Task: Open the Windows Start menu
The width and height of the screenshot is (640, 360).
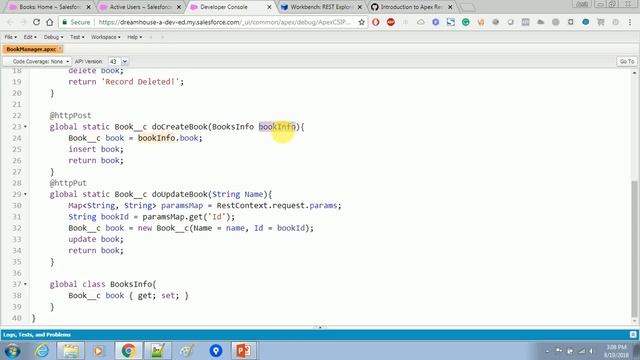Action: 12,351
